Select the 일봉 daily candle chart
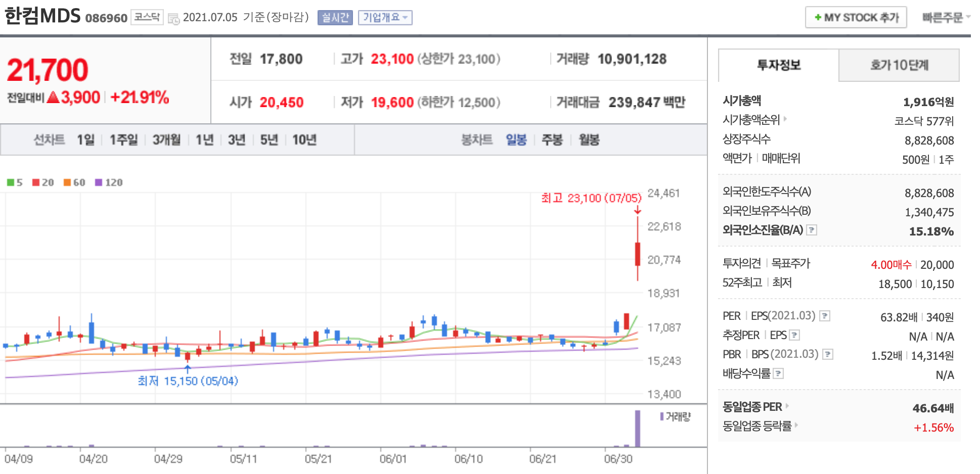 click(516, 139)
